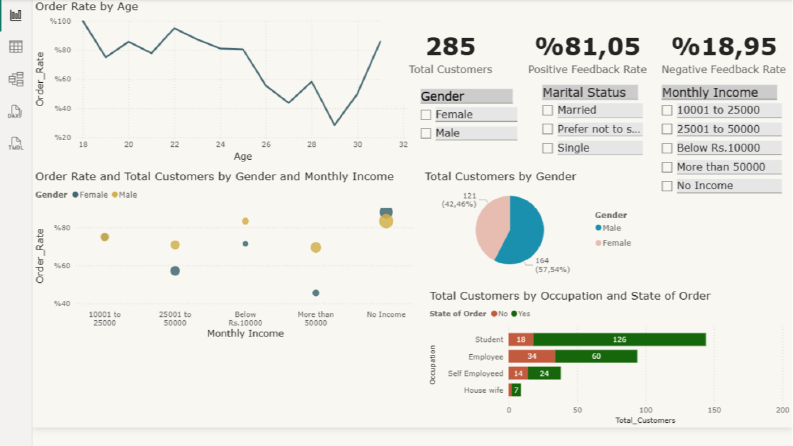793x446 pixels.
Task: Click Total Customers by Occupation title
Action: 570,296
